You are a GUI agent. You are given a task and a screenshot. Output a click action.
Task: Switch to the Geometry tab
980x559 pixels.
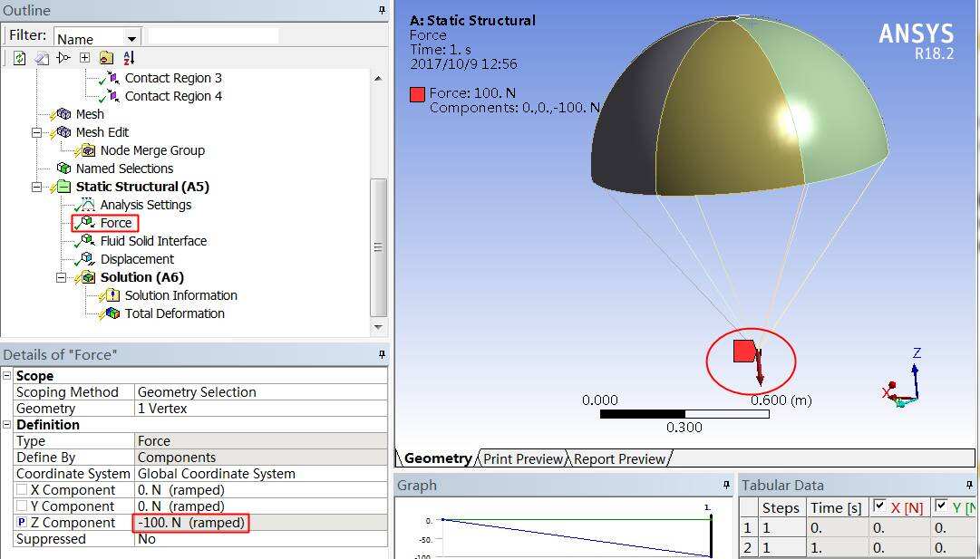click(438, 458)
